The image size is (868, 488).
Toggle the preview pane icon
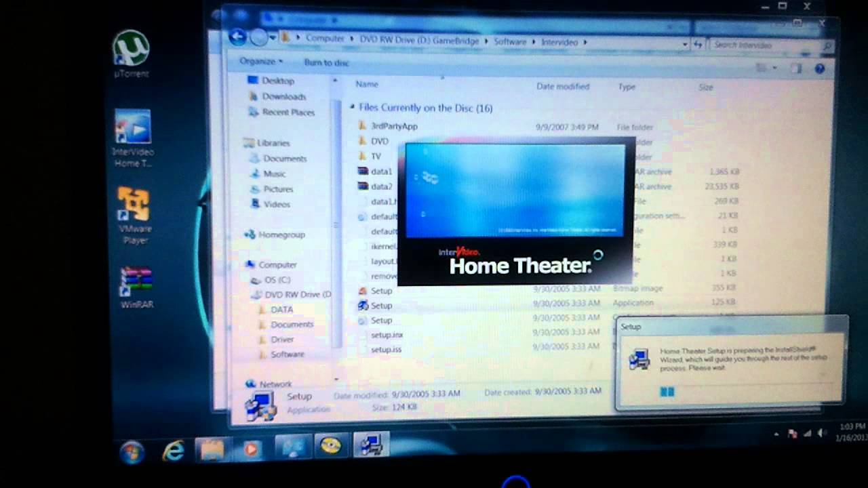[x=795, y=68]
